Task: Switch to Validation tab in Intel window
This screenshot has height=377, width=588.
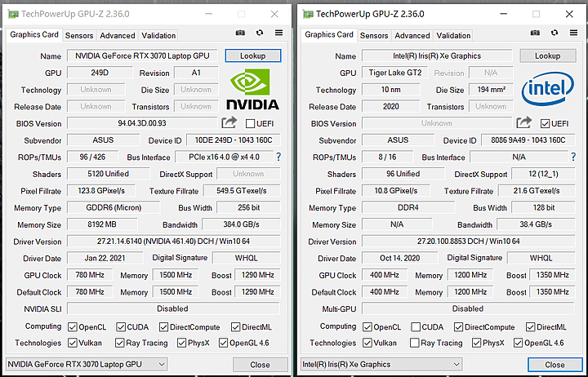Action: click(453, 36)
